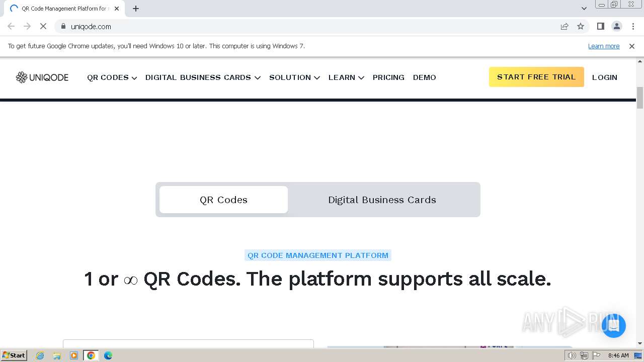This screenshot has width=644, height=362.
Task: Open the share page icon
Action: 565,26
